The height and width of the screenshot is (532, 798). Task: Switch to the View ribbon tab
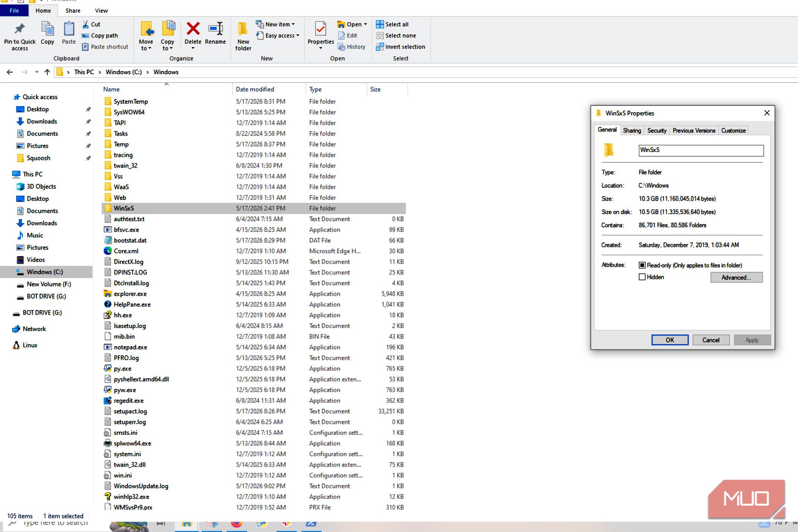pyautogui.click(x=101, y=11)
